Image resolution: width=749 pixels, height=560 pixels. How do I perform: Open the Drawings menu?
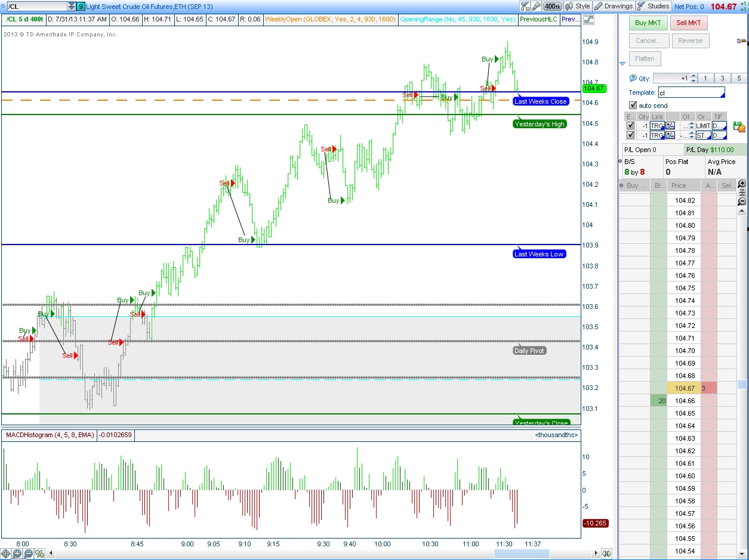(614, 6)
